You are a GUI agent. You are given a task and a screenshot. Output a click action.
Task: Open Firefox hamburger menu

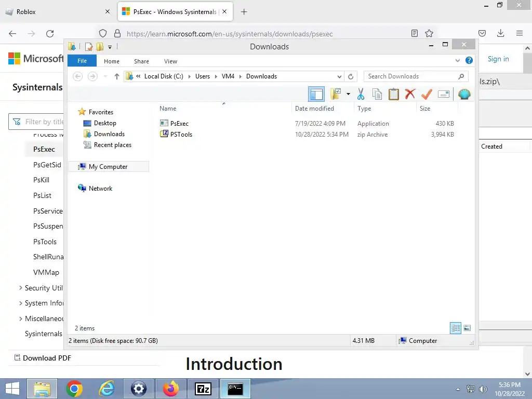[520, 33]
